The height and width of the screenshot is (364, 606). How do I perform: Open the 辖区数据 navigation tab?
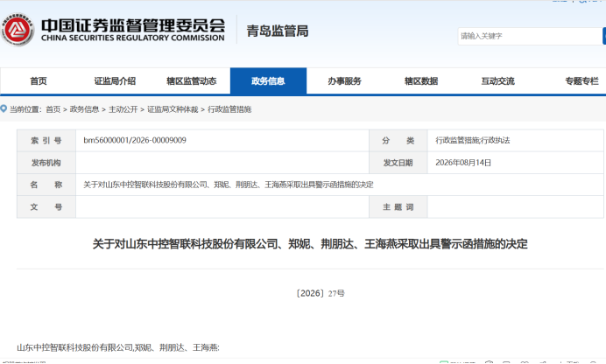(421, 81)
